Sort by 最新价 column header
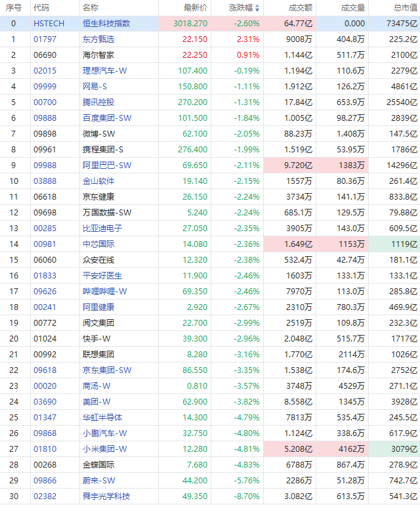This screenshot has height=507, width=420. (195, 8)
